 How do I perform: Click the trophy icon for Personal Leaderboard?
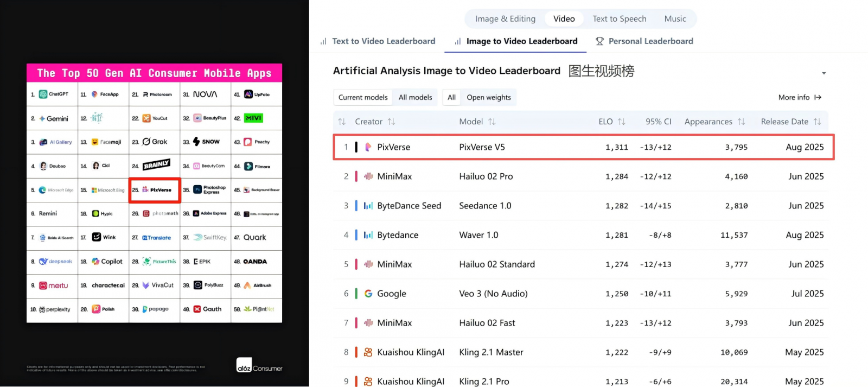pyautogui.click(x=599, y=41)
